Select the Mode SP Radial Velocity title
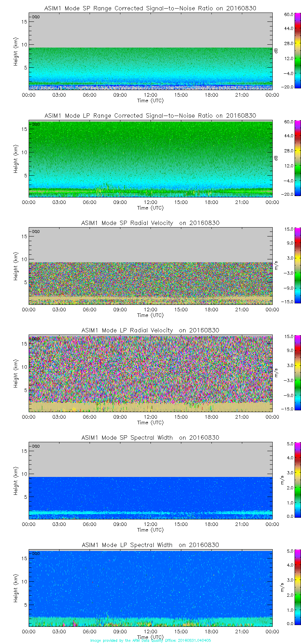 [x=150, y=223]
